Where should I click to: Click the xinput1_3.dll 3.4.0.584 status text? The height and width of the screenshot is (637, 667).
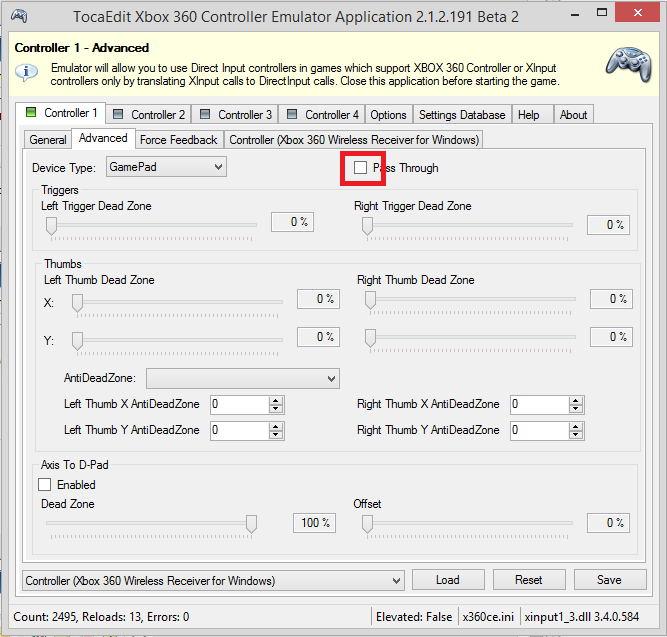click(582, 617)
